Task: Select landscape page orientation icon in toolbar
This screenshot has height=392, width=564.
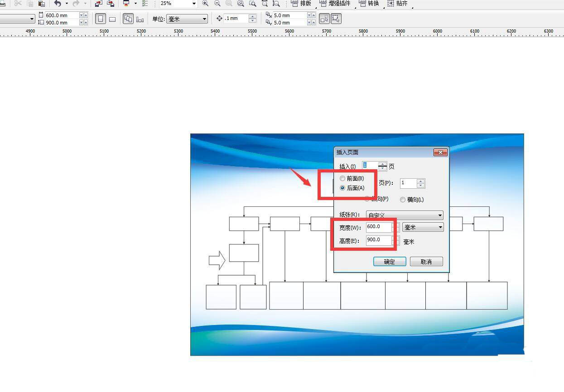Action: click(112, 19)
